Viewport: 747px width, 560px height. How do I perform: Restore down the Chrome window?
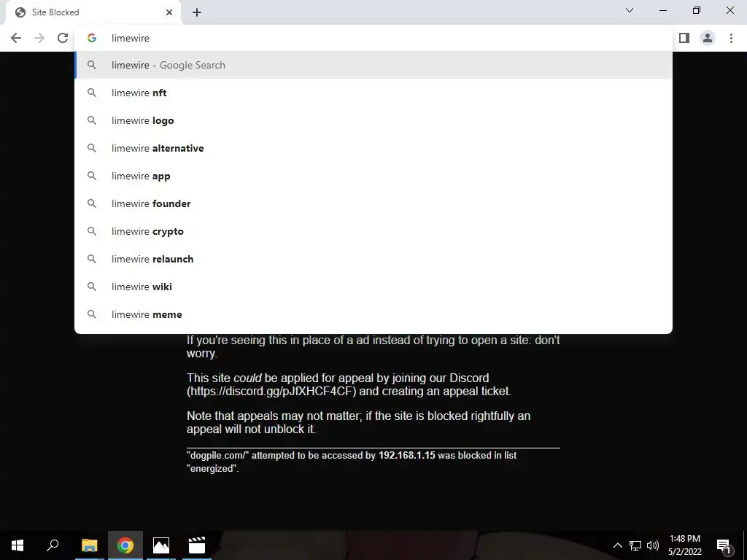point(697,10)
